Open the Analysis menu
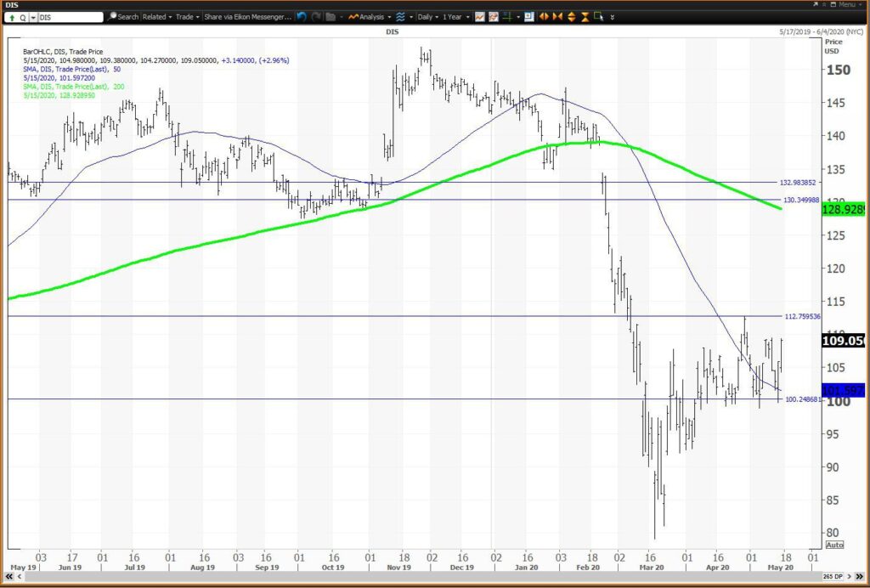Image resolution: width=870 pixels, height=588 pixels. click(370, 17)
